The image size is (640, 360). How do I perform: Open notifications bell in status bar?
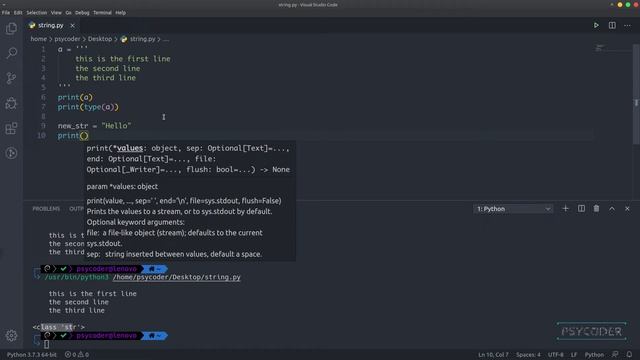629,355
